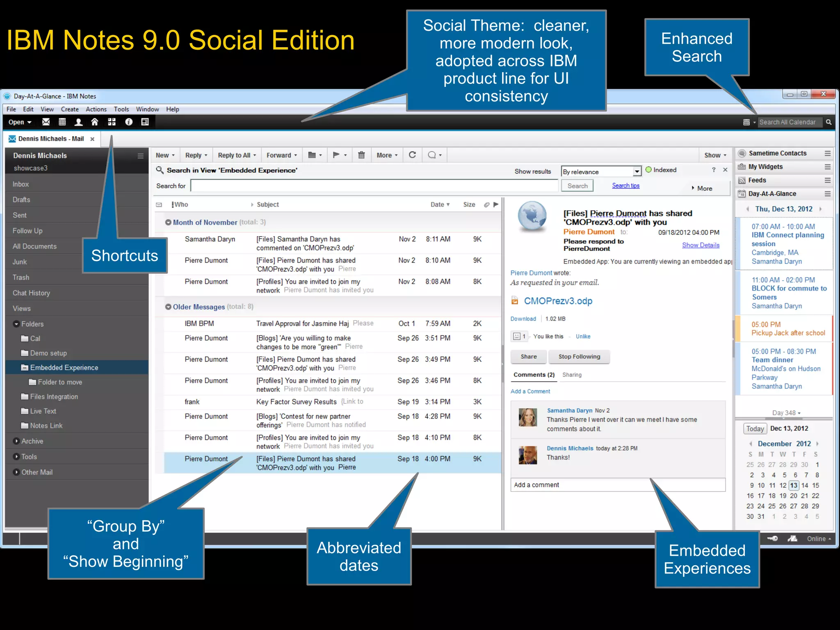Viewport: 840px width, 630px height.
Task: Click the CMOPrezv3.odp file icon
Action: pyautogui.click(x=515, y=301)
